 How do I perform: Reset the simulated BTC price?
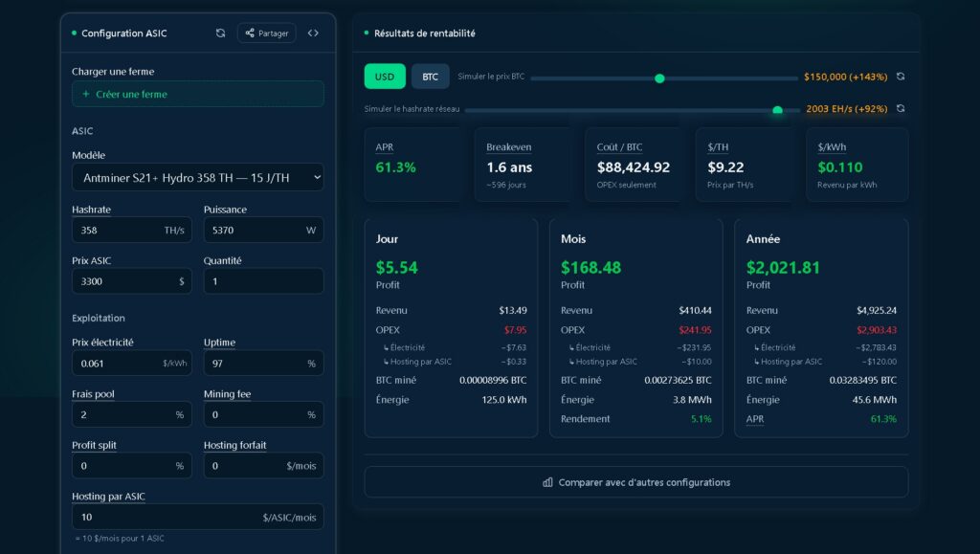click(x=901, y=77)
